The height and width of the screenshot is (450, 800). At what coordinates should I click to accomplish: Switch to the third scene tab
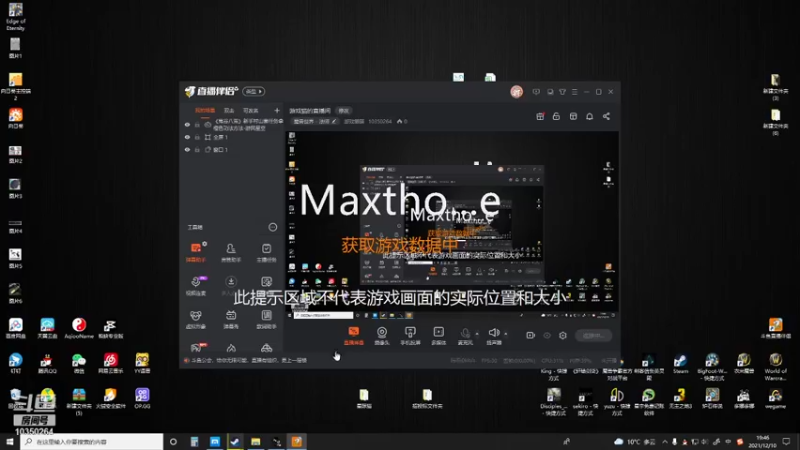point(251,110)
